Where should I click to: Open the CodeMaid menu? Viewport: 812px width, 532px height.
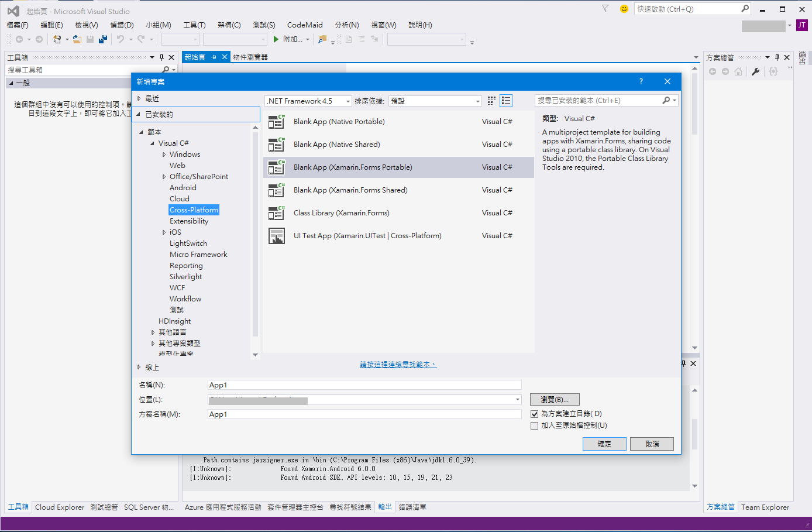click(x=305, y=25)
